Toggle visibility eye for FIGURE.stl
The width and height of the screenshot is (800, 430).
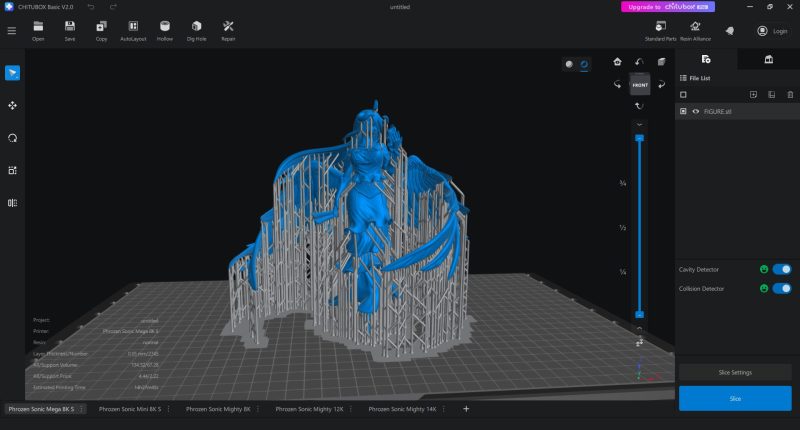[x=695, y=111]
